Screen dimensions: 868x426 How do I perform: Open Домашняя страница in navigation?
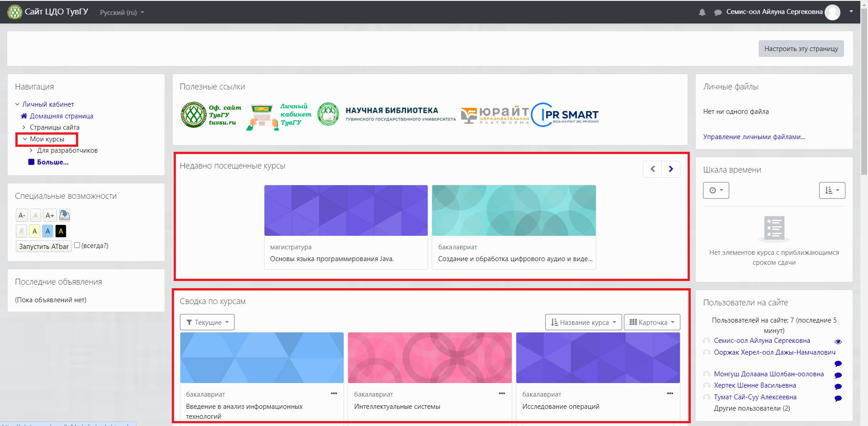61,116
